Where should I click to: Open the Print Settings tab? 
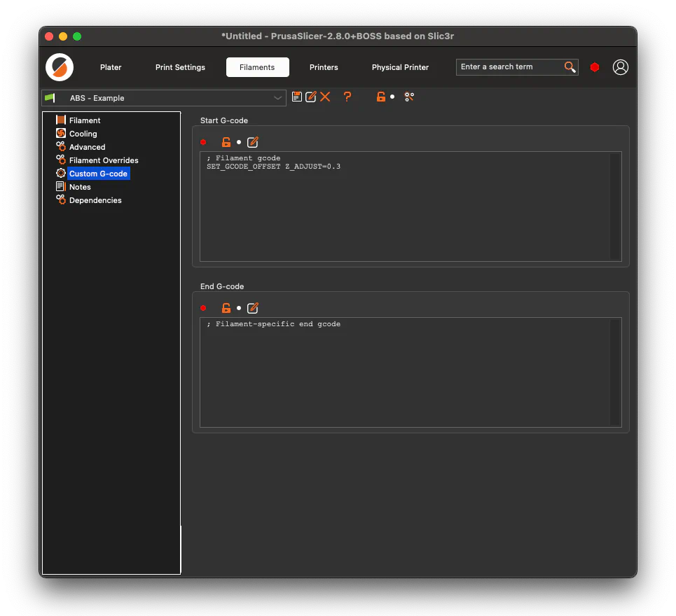pyautogui.click(x=180, y=67)
